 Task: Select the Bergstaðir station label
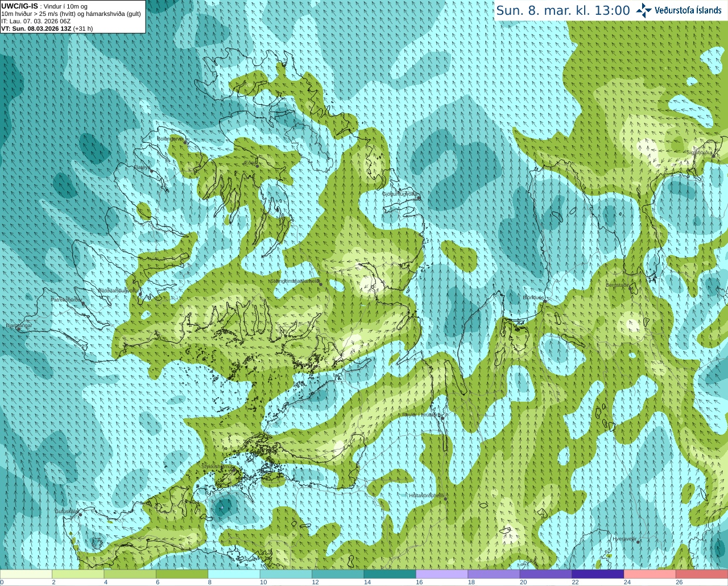tap(617, 285)
